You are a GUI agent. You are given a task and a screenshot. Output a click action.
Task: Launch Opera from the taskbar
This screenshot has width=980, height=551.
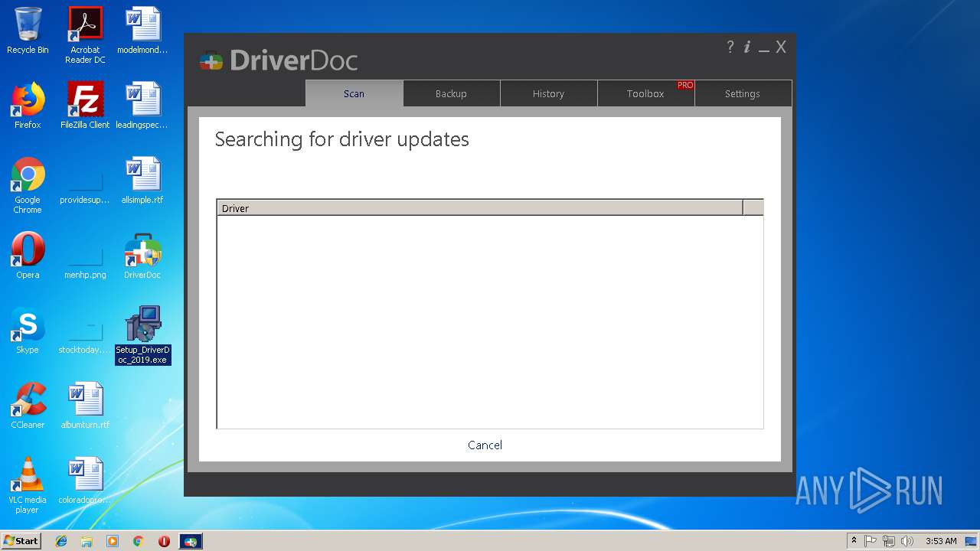[164, 541]
